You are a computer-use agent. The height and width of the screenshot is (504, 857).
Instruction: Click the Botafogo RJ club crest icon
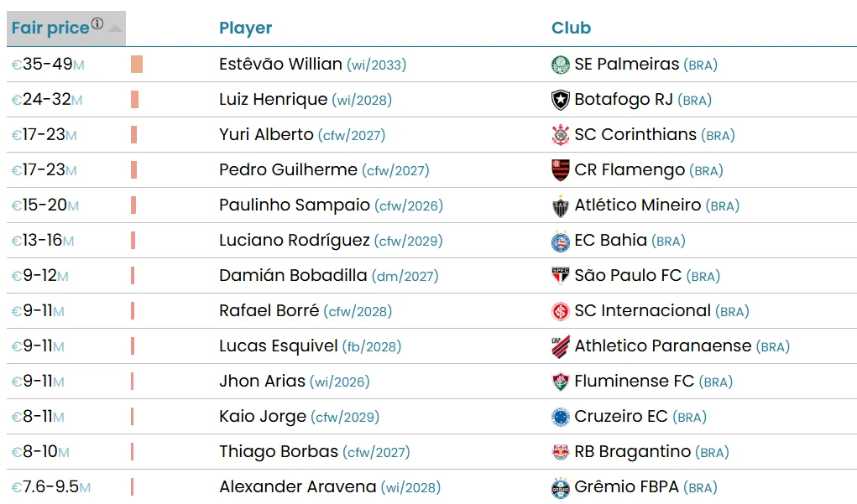[x=560, y=100]
